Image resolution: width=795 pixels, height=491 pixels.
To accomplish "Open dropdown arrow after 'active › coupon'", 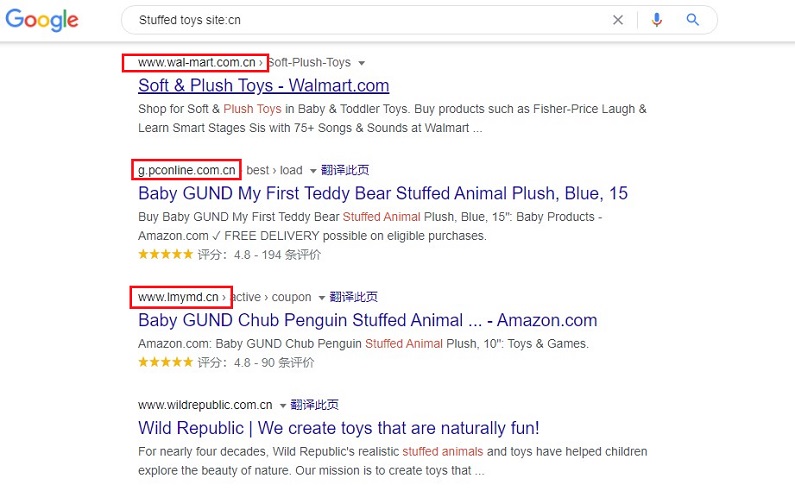I will (322, 298).
